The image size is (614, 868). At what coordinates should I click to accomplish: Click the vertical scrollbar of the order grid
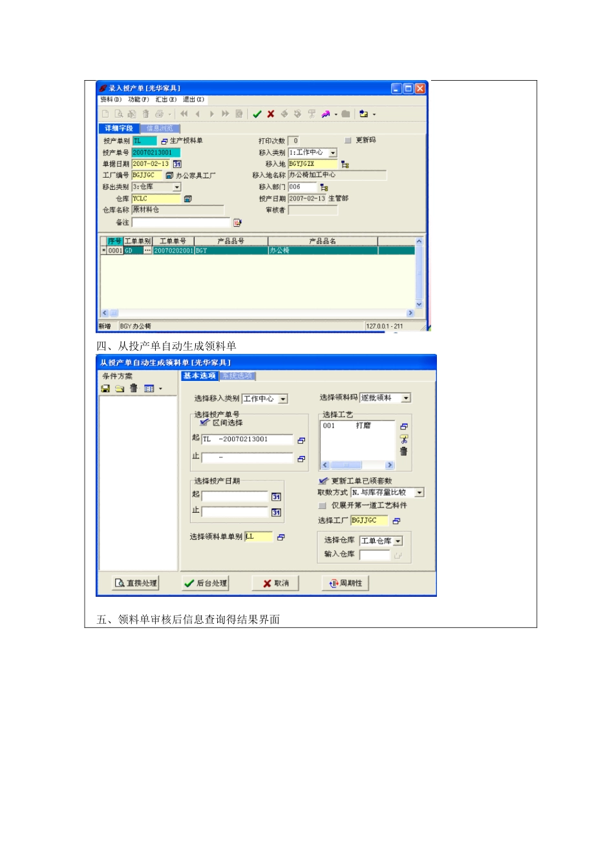tap(419, 273)
